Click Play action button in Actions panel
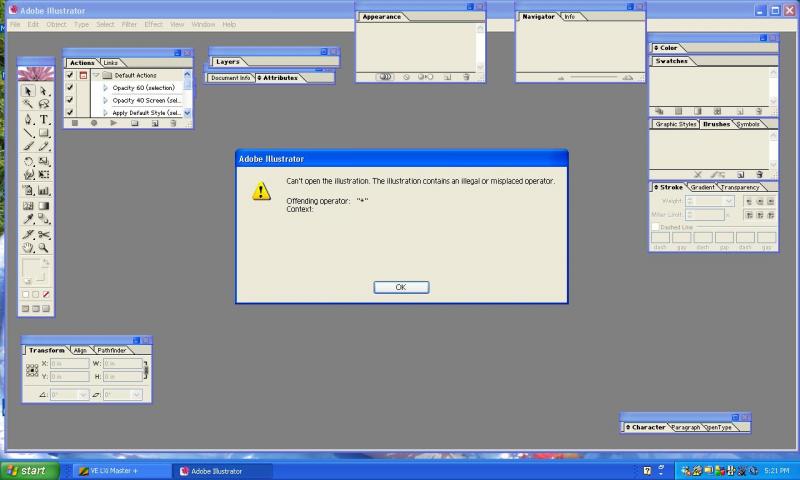The height and width of the screenshot is (480, 800). click(x=114, y=123)
